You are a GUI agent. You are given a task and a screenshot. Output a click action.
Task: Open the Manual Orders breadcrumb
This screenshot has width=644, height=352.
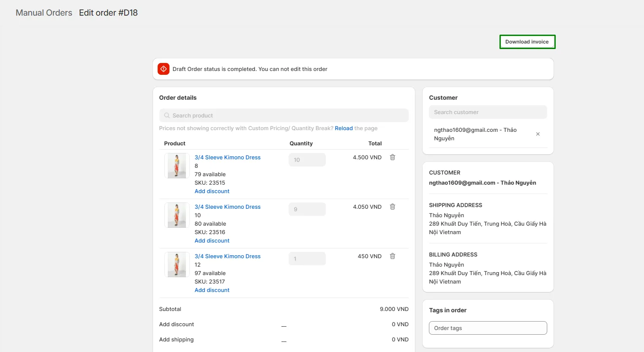pos(44,13)
